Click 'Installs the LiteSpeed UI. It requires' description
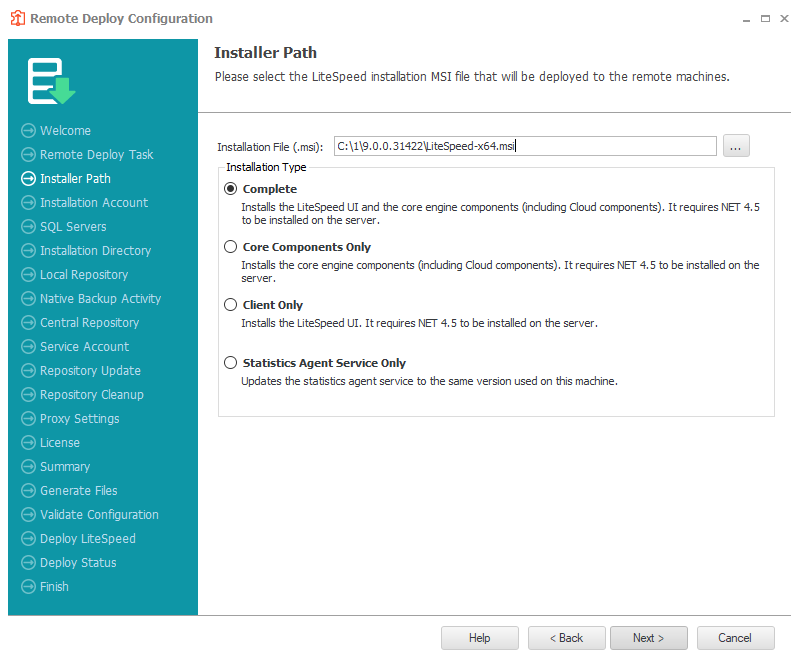The height and width of the screenshot is (663, 804). click(419, 323)
